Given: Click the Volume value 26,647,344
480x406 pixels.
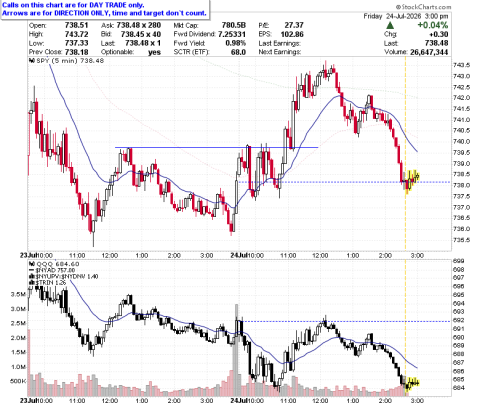Looking at the screenshot, I should pyautogui.click(x=429, y=52).
